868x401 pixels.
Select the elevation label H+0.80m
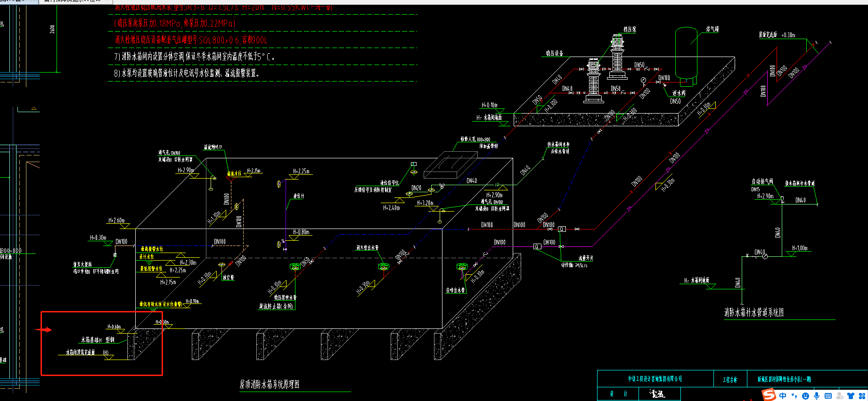point(301,232)
